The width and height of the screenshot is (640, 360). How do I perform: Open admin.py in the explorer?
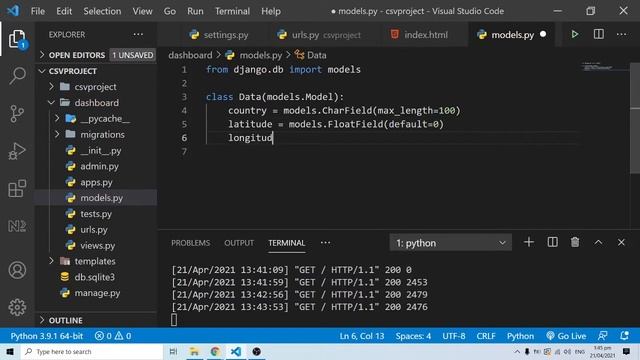tap(96, 166)
